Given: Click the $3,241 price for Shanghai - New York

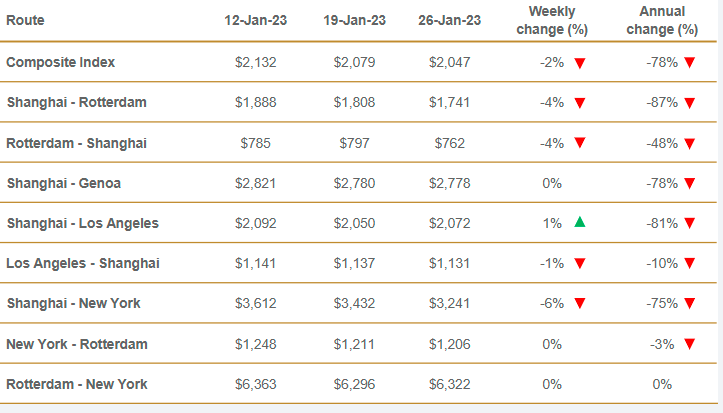Looking at the screenshot, I should 449,303.
